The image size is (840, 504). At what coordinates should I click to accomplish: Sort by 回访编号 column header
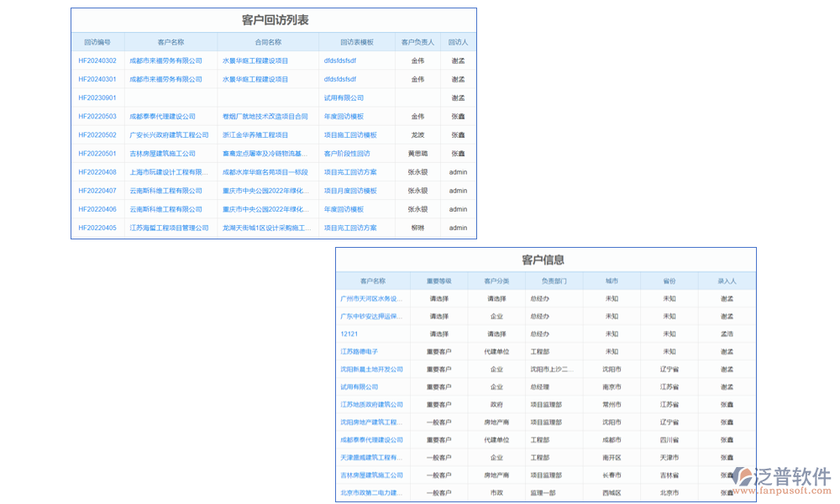coord(98,41)
